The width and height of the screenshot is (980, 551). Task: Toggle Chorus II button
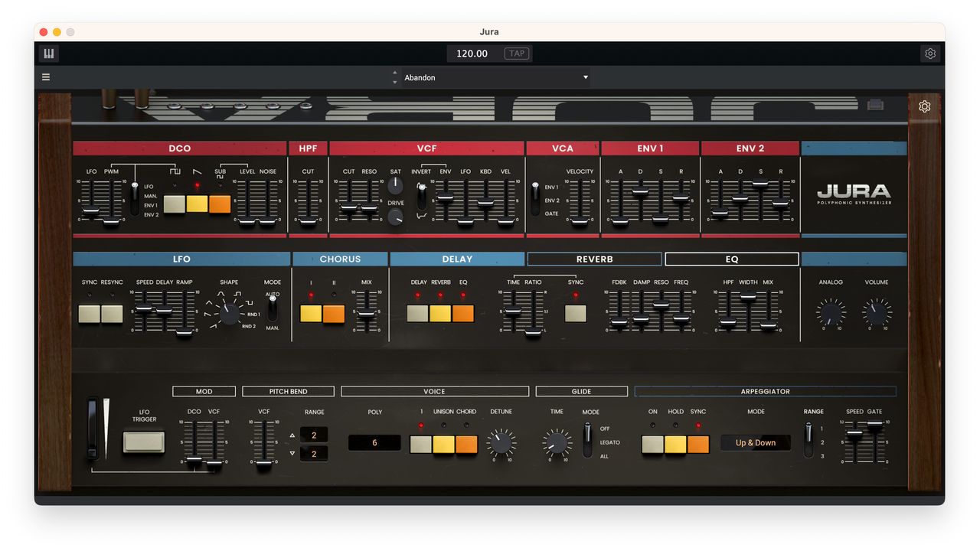pos(334,314)
